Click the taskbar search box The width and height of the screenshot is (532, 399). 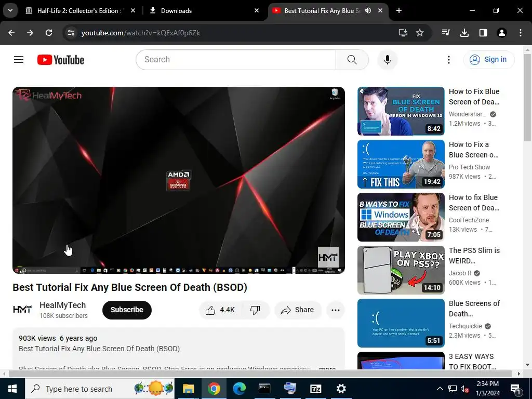tap(100, 389)
